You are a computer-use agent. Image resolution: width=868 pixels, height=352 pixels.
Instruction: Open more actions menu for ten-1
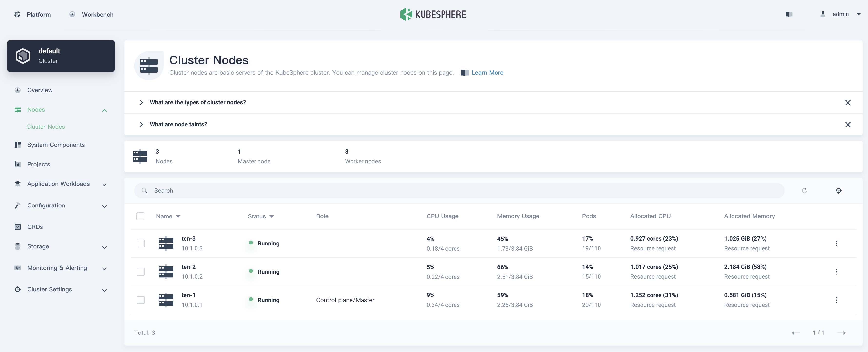pos(836,300)
